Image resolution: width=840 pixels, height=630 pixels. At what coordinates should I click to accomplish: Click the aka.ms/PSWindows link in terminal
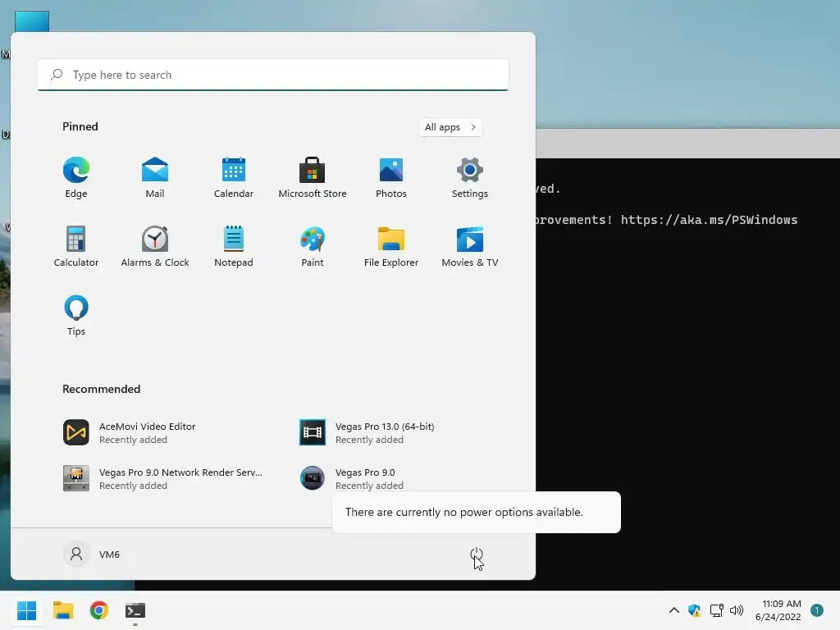(709, 220)
